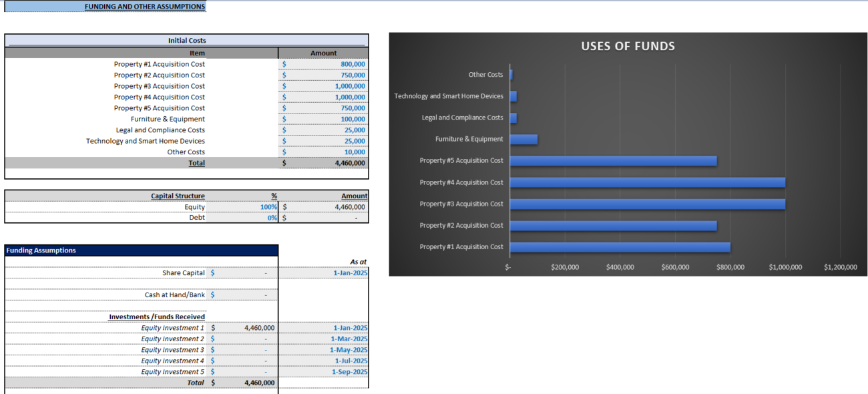Viewport: 868px width, 394px height.
Task: Click the 'Cash at Hand/Bank' label
Action: (x=175, y=294)
